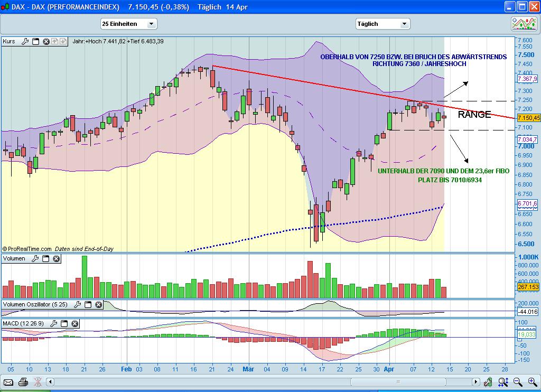Click the crossed-out link chain icon
Screen dimensions: 541x392
pos(38,382)
